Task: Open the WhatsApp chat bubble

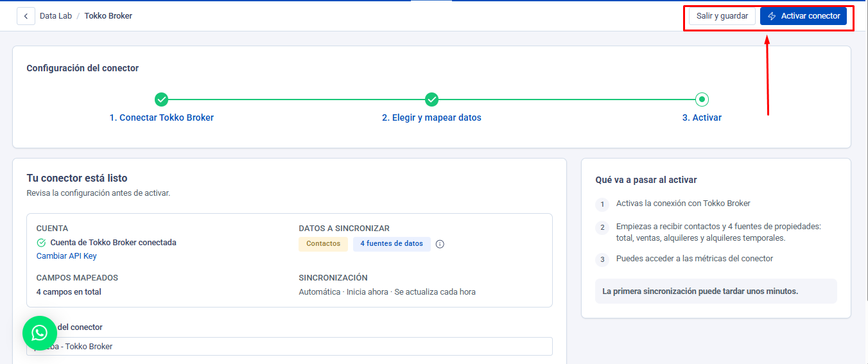Action: (x=40, y=333)
